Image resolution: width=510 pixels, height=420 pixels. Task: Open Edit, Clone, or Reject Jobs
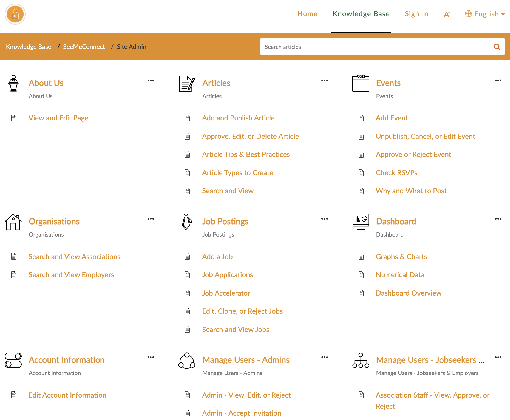[242, 311]
